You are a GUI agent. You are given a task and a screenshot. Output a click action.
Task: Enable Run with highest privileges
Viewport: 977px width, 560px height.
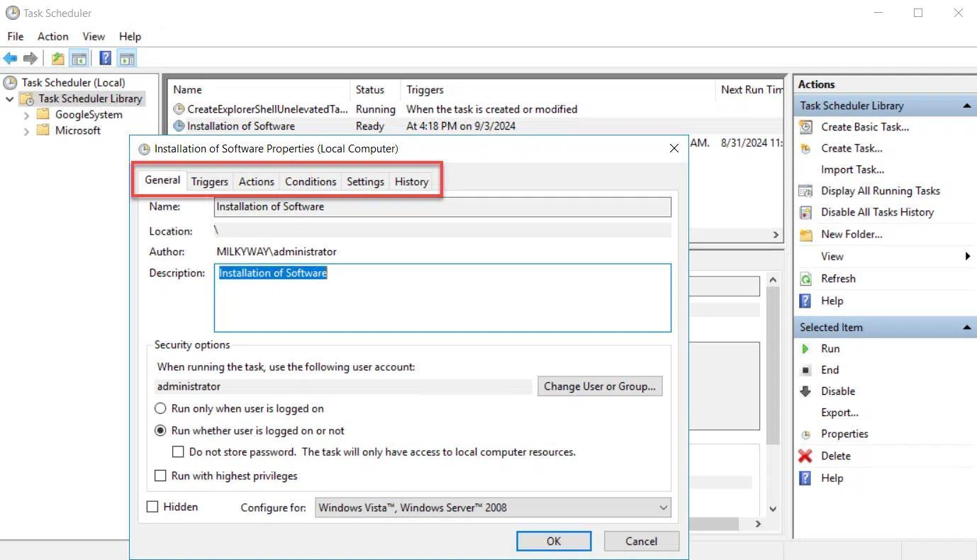click(x=160, y=476)
